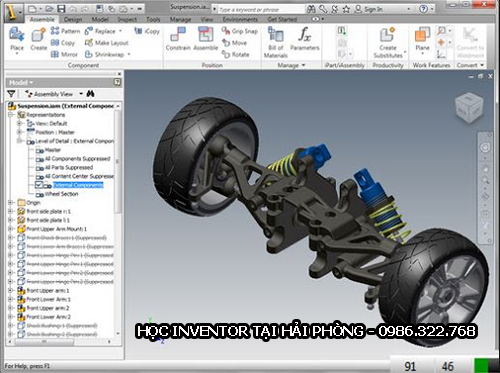Select the Move tool in Position panel

234,43
